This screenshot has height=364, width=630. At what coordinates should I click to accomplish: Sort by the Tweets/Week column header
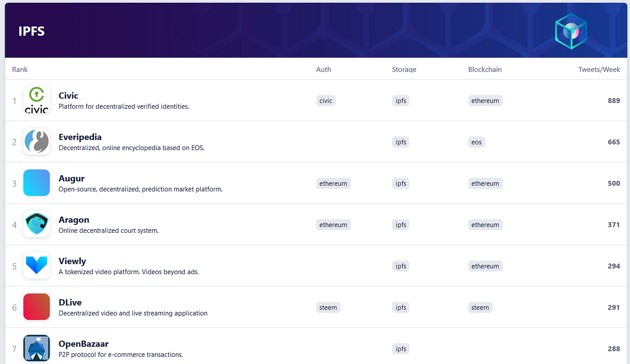coord(599,69)
